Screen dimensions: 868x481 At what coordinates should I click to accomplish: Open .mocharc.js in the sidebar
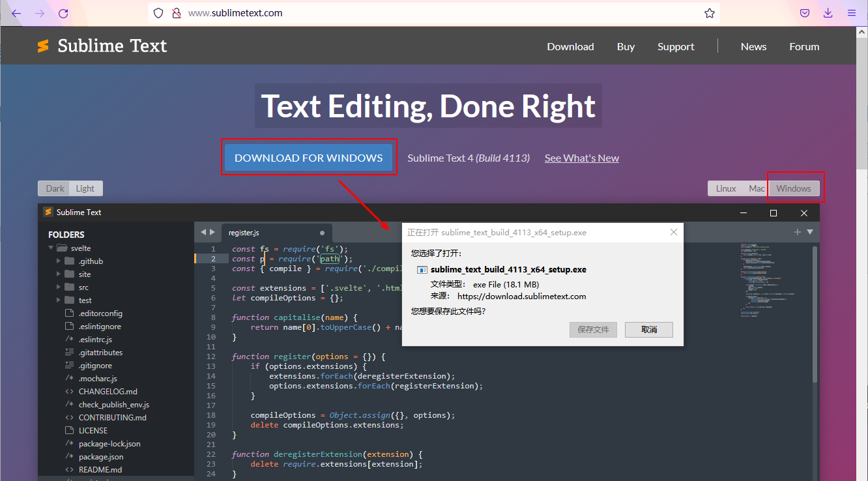click(x=98, y=379)
